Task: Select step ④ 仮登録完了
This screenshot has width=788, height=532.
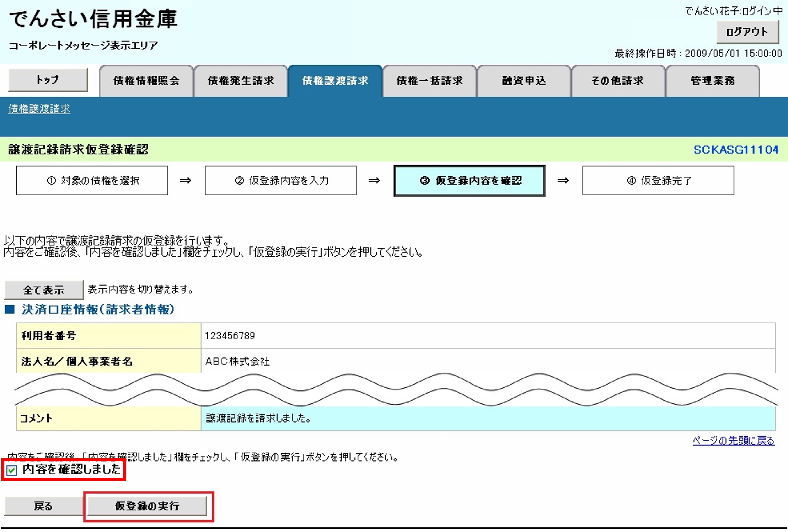Action: 658,181
